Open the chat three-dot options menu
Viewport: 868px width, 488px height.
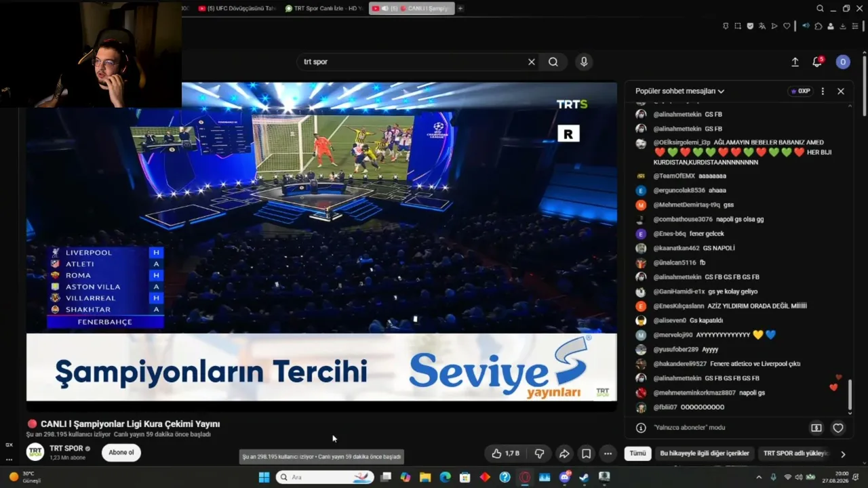(x=823, y=91)
